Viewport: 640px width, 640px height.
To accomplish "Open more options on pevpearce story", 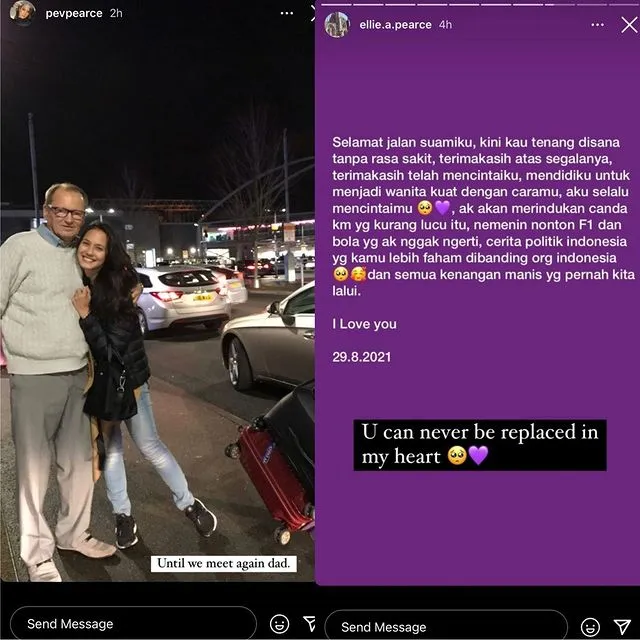I will click(x=287, y=13).
